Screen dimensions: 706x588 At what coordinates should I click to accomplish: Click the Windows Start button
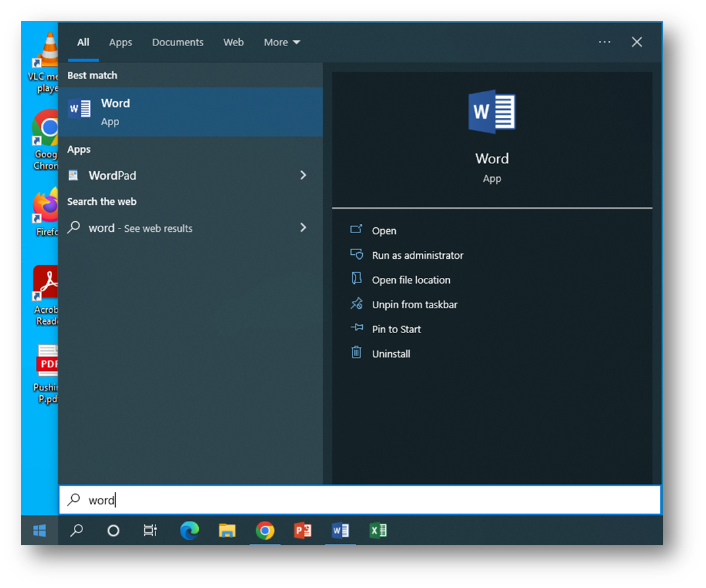(x=40, y=530)
